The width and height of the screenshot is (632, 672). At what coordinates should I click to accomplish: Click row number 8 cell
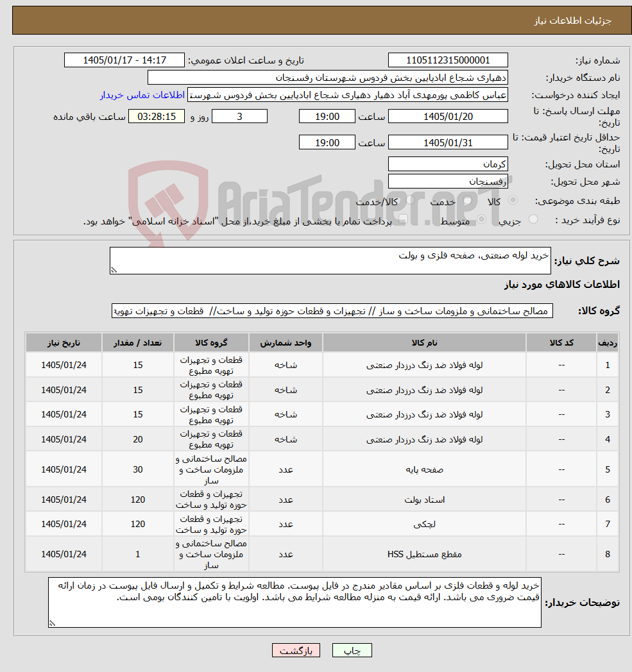[x=608, y=554]
